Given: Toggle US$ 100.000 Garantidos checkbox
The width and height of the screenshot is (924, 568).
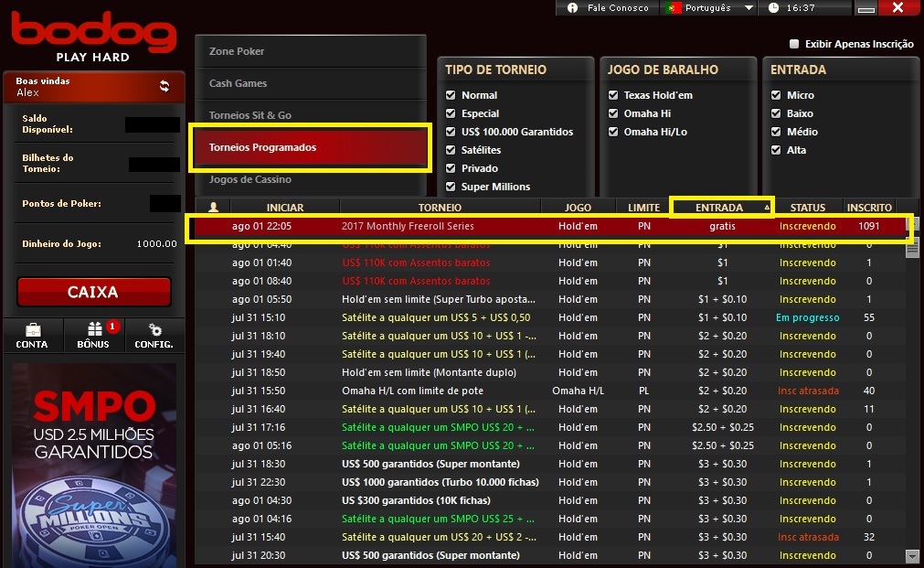Looking at the screenshot, I should 451,132.
